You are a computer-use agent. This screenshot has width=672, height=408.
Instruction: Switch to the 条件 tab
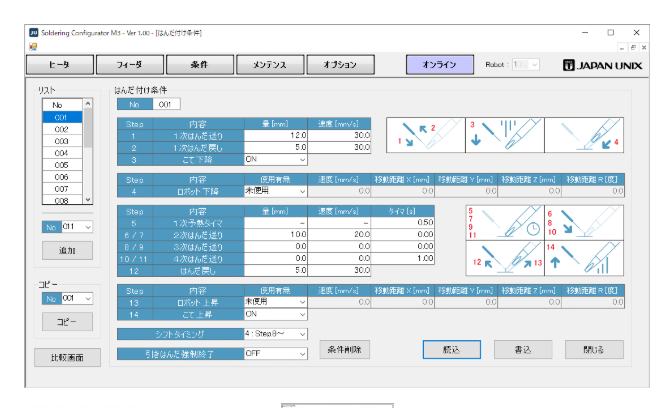tap(200, 65)
